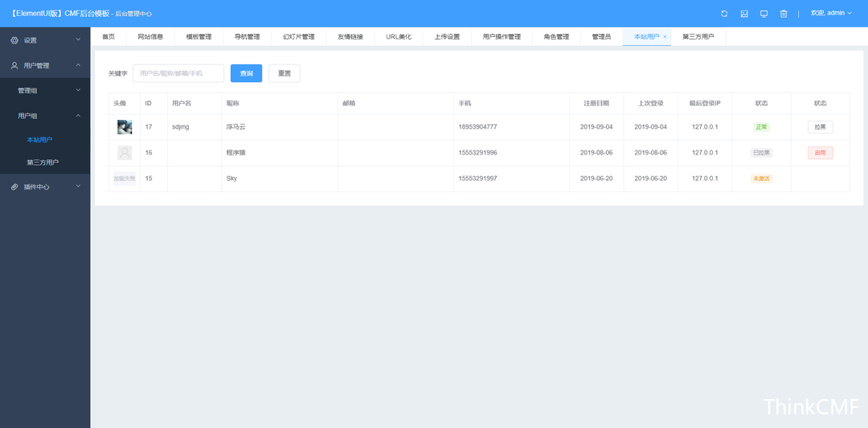The image size is (868, 428).
Task: Click the nickname cell Sky
Action: tap(231, 179)
